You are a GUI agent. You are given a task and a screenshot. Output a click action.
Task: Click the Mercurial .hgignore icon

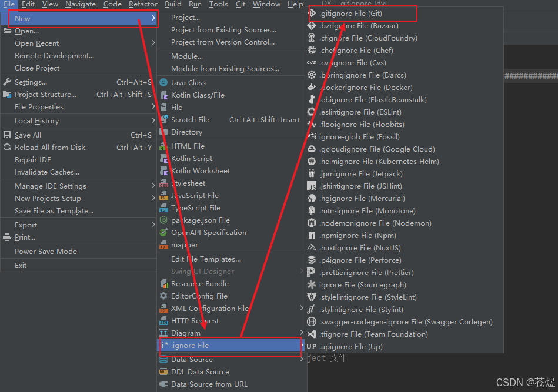[312, 199]
